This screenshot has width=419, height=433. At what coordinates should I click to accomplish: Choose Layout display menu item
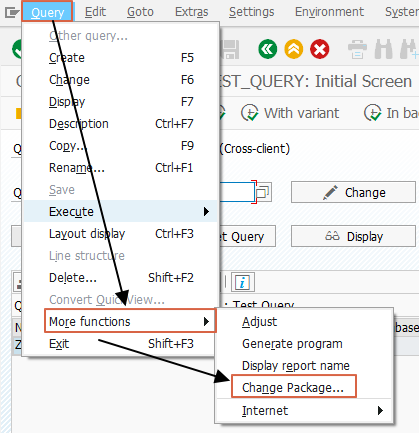[x=120, y=234]
